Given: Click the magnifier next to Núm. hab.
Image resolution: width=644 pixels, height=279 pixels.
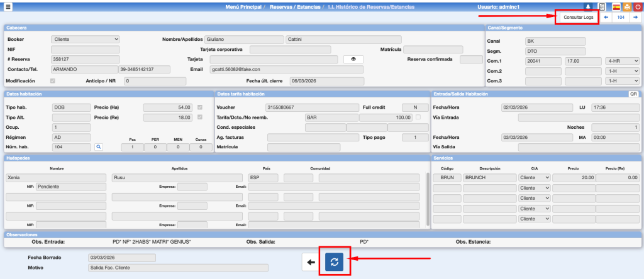Looking at the screenshot, I should (98, 146).
